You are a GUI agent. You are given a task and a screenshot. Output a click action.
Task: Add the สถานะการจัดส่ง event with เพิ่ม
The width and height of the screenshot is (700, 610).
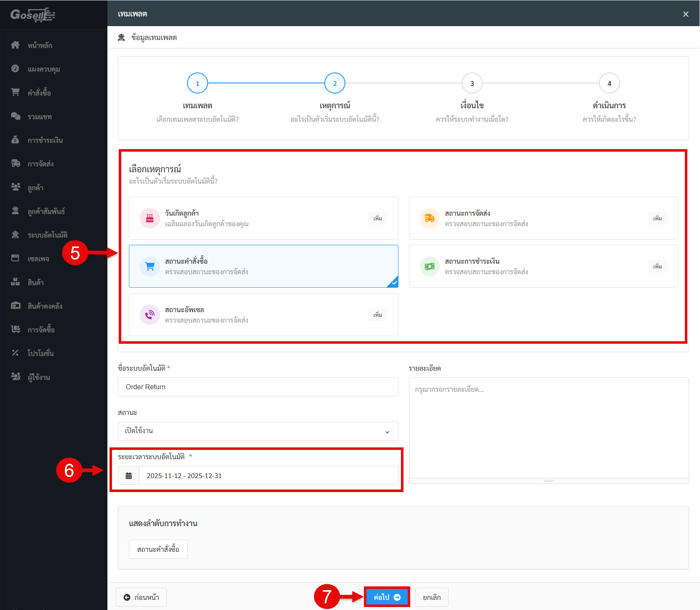[657, 218]
